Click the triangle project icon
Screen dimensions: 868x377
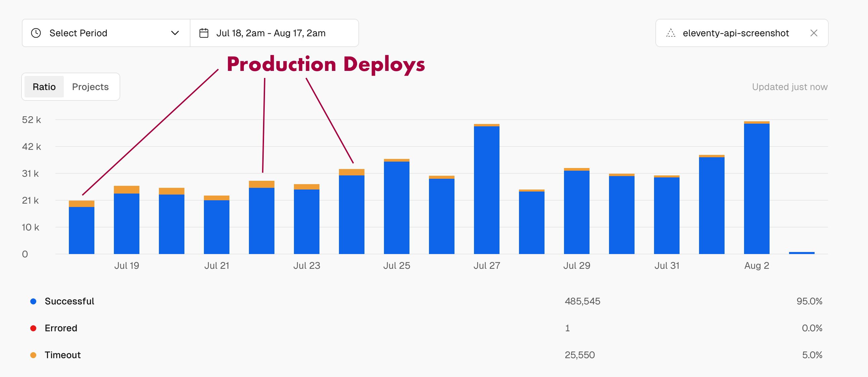[671, 33]
